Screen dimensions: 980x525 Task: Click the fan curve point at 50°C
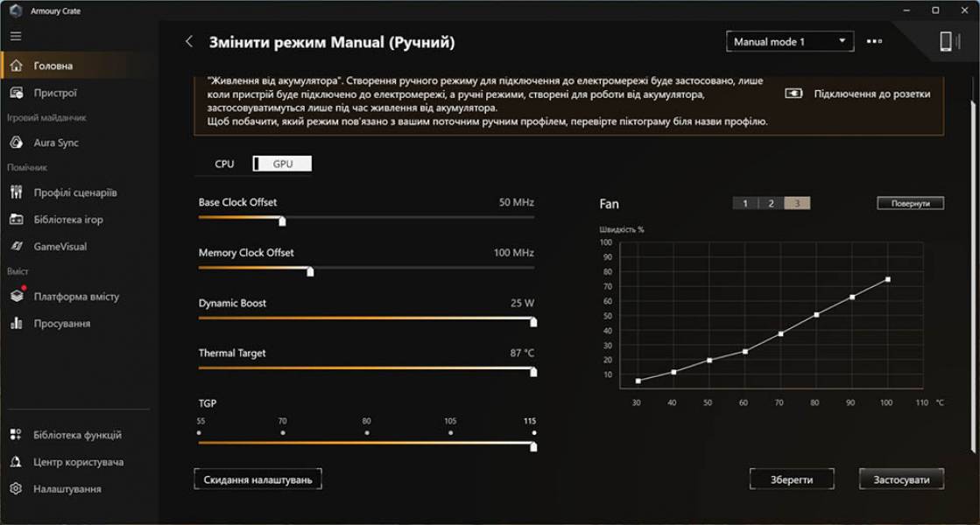(709, 360)
